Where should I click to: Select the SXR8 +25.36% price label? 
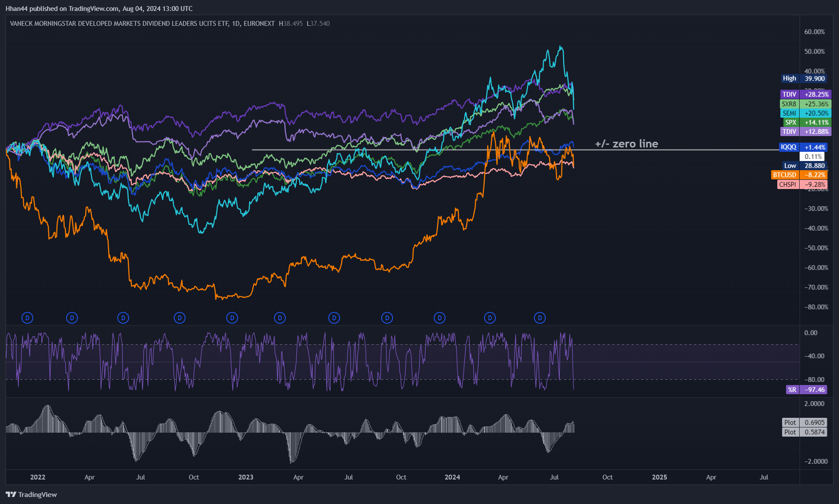click(805, 104)
